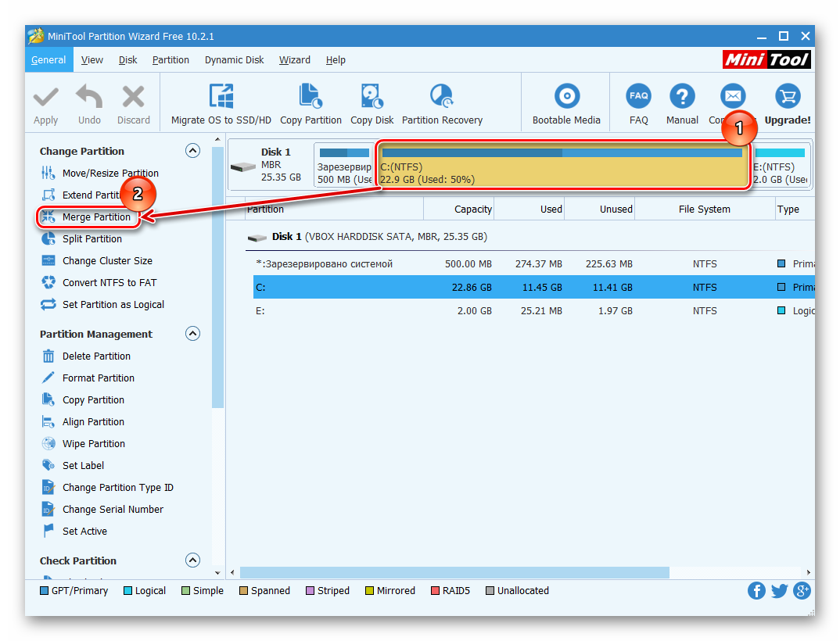Open the Dynamic Disk menu
Screen dimensions: 840x641
[234, 60]
